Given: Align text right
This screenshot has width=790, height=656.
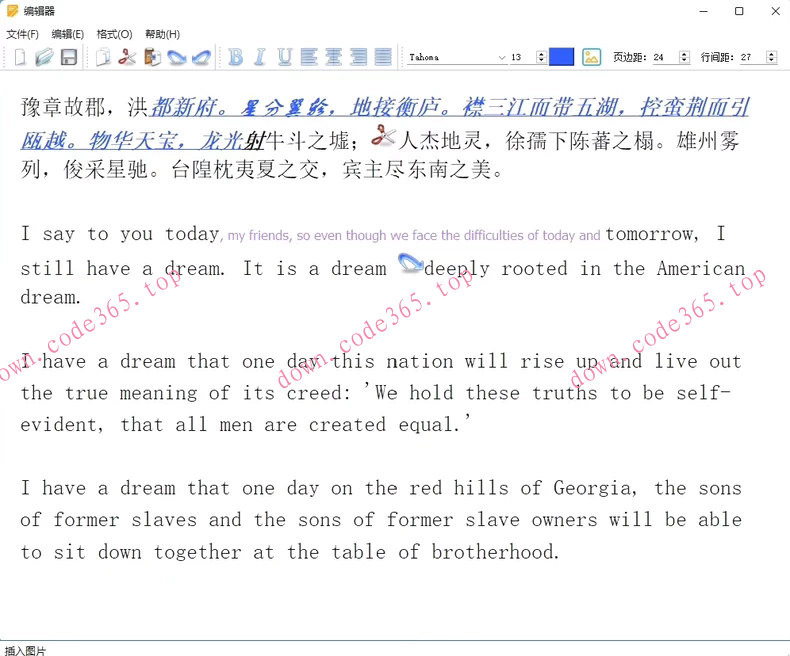Looking at the screenshot, I should [x=358, y=57].
